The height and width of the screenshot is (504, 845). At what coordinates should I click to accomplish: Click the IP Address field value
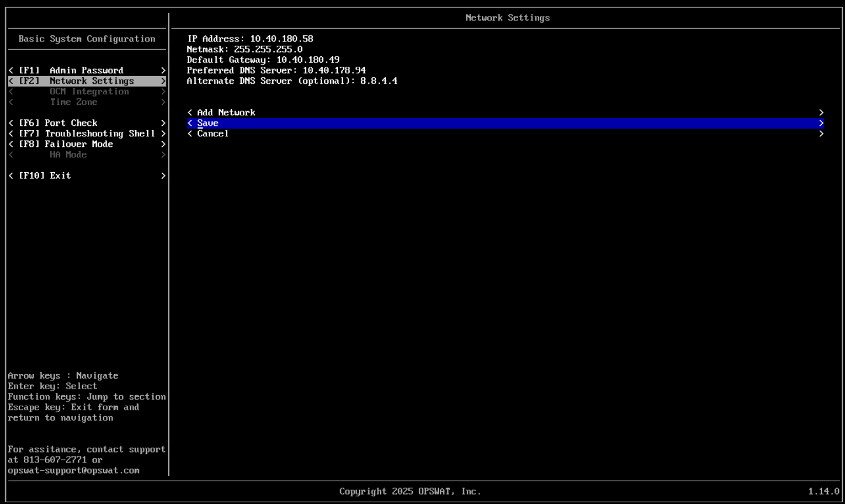[x=282, y=39]
